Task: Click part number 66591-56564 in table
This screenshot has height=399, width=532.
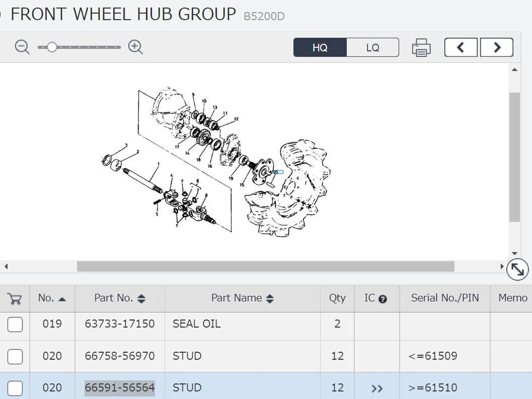Action: point(119,388)
